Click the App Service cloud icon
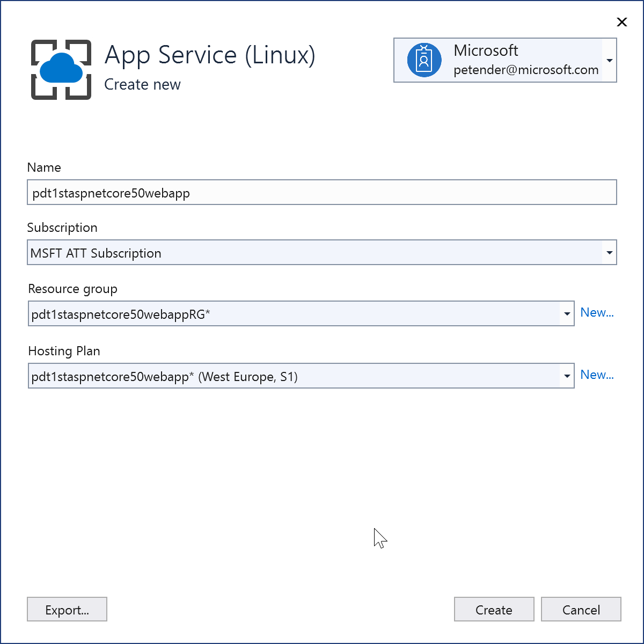644x644 pixels. (60, 70)
